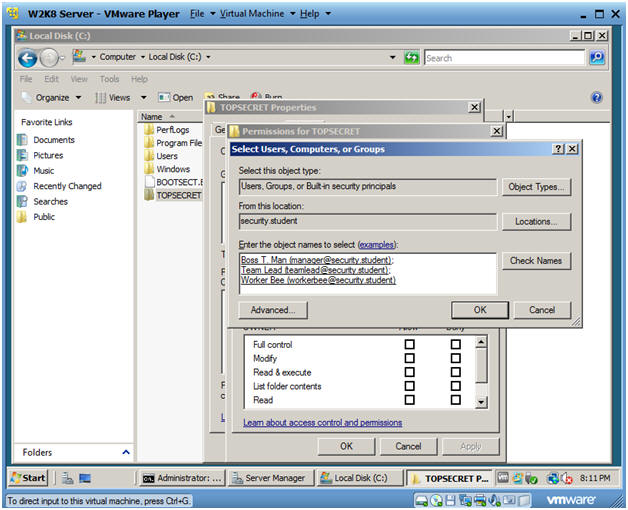The image size is (628, 510).
Task: Check Allow for Modify
Action: (x=409, y=358)
